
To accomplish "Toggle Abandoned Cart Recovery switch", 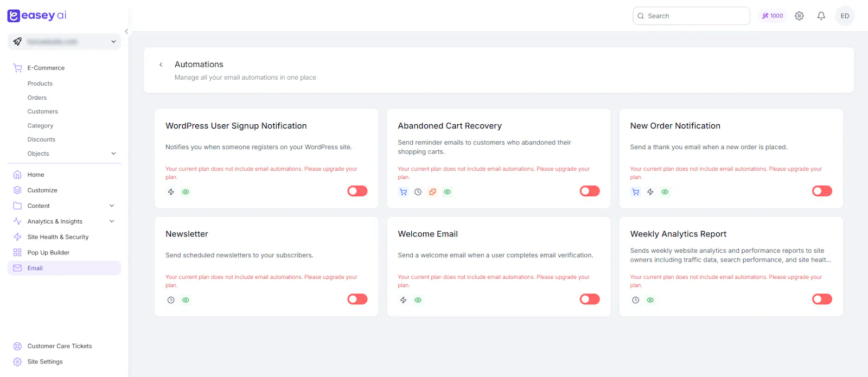I will [x=590, y=191].
